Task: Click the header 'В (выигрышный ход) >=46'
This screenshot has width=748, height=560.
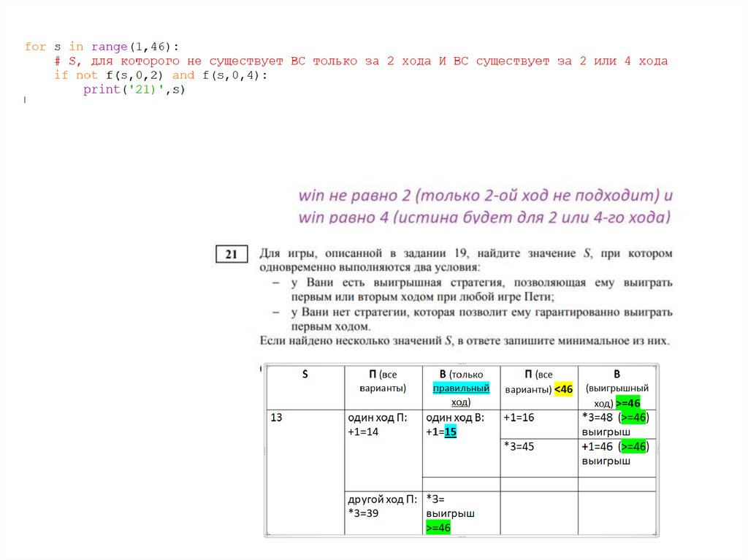Action: click(x=617, y=388)
